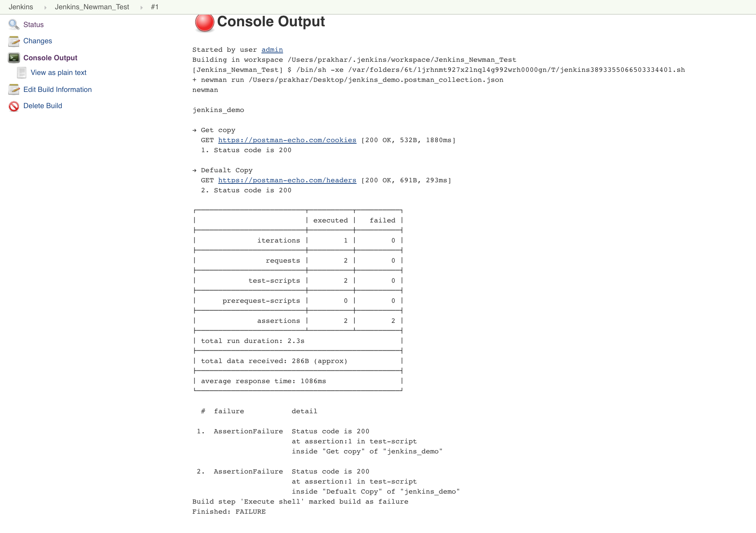756x533 pixels.
Task: Click the Edit Build Information pencil icon
Action: click(14, 90)
